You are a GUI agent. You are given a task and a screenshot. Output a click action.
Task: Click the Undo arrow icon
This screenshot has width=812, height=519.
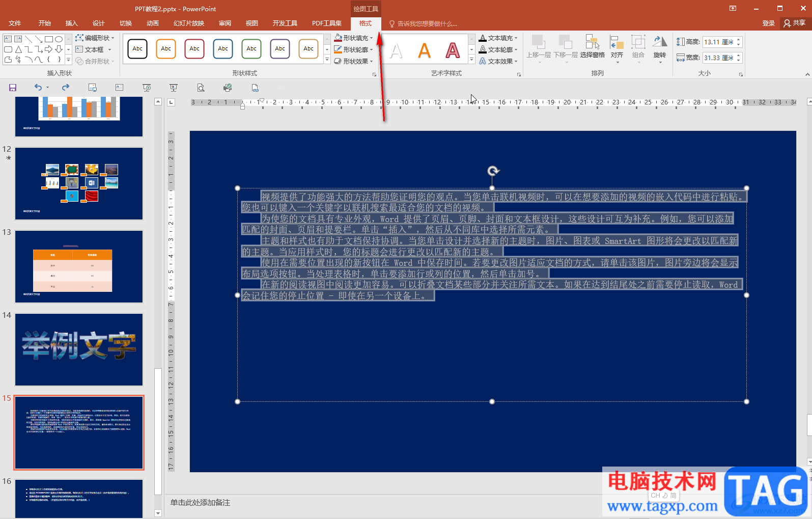[38, 88]
